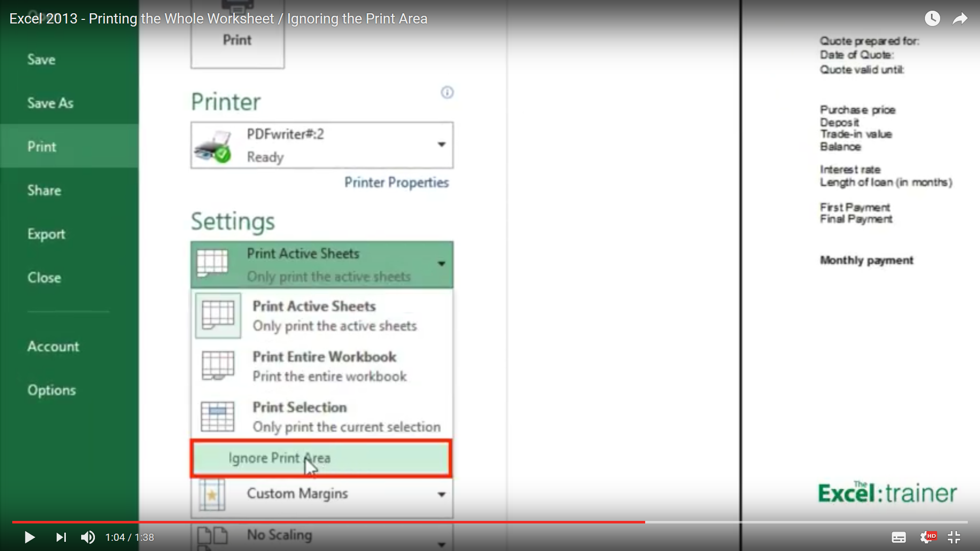Open Excel Options
Image resolution: width=980 pixels, height=551 pixels.
pyautogui.click(x=52, y=390)
